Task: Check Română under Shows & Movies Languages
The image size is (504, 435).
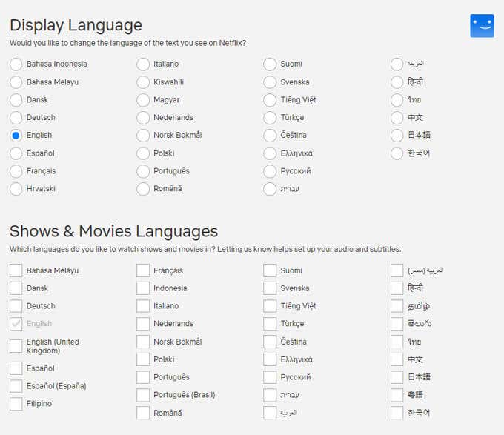Action: tap(143, 413)
